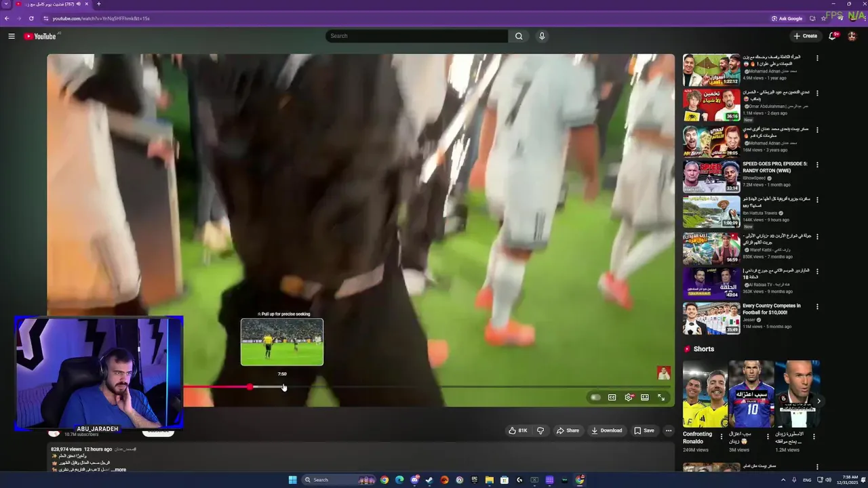Click the search magnifier button
Image resolution: width=868 pixels, height=488 pixels.
[x=519, y=36]
